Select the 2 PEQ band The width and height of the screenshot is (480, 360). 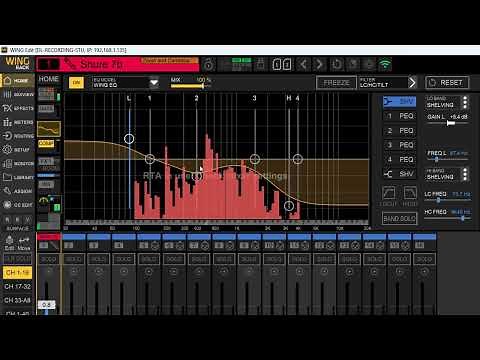tap(399, 131)
